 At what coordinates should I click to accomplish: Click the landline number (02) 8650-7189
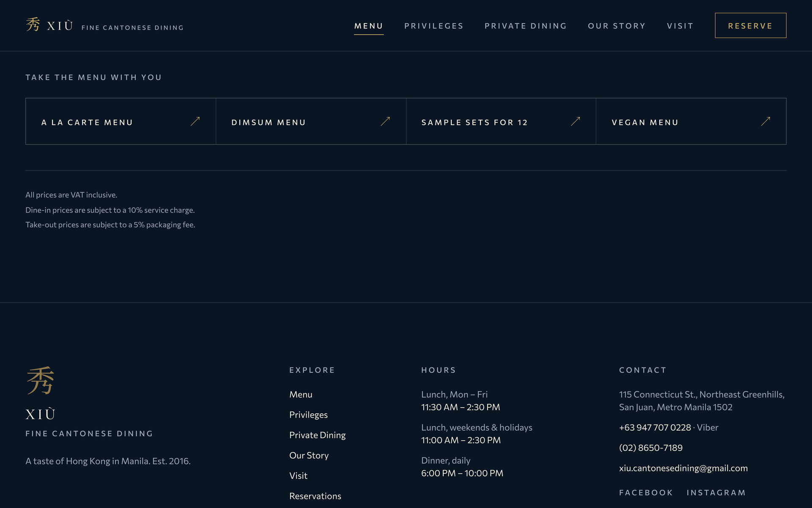[x=651, y=448]
